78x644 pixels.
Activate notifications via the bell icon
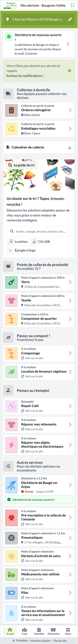tap(69, 71)
